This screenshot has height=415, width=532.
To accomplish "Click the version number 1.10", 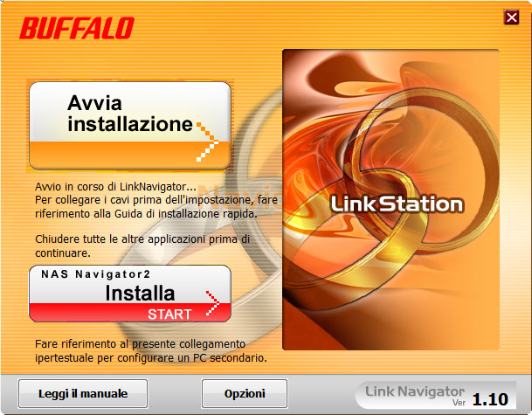I will click(x=490, y=399).
